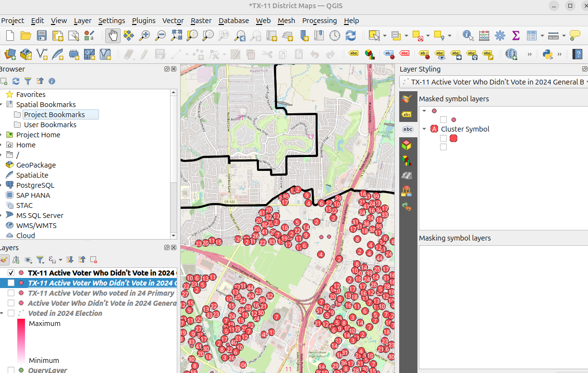Viewport: 588px width, 373px height.
Task: Select the Pan Map tool
Action: [x=112, y=36]
